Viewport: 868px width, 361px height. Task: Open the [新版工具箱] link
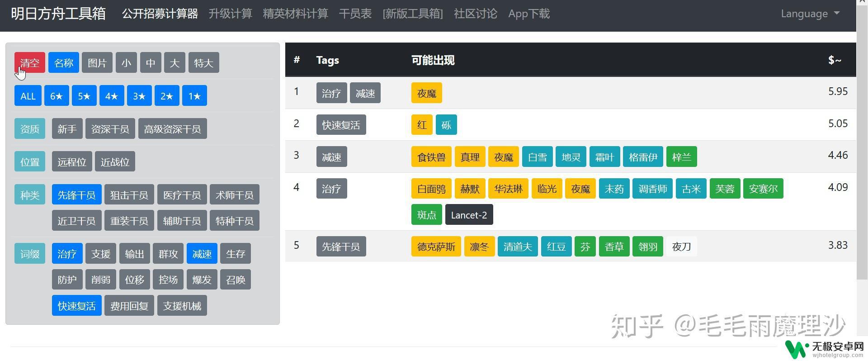click(x=413, y=14)
